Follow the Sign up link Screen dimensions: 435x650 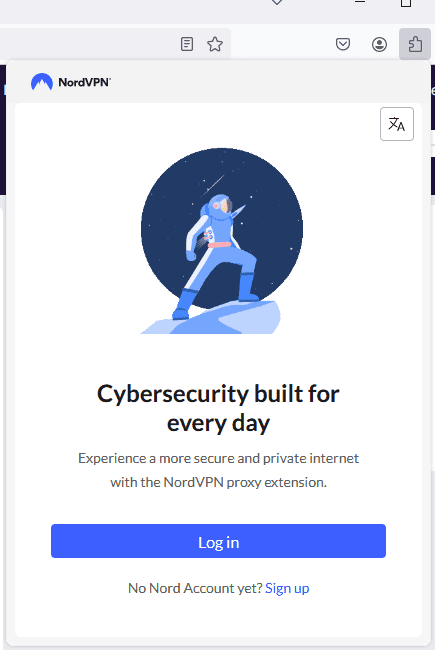click(287, 588)
